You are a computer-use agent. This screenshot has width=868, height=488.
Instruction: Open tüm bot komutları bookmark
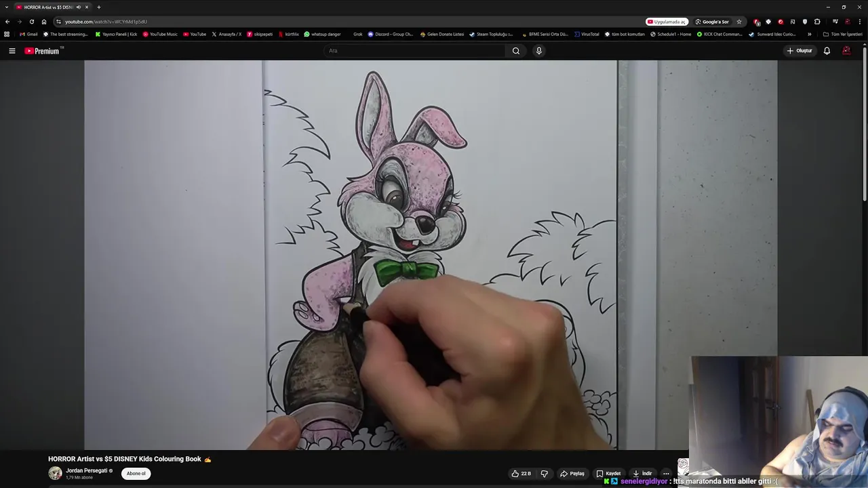625,34
